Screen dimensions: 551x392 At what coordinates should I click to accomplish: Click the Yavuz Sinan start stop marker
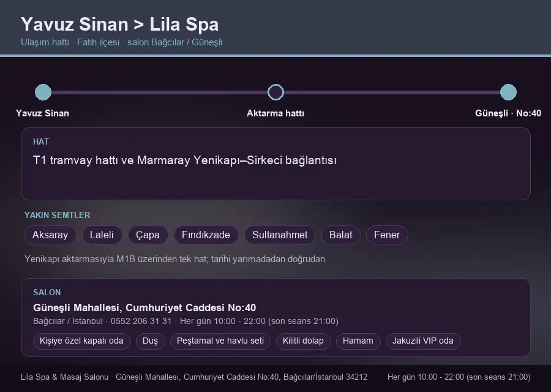[43, 92]
